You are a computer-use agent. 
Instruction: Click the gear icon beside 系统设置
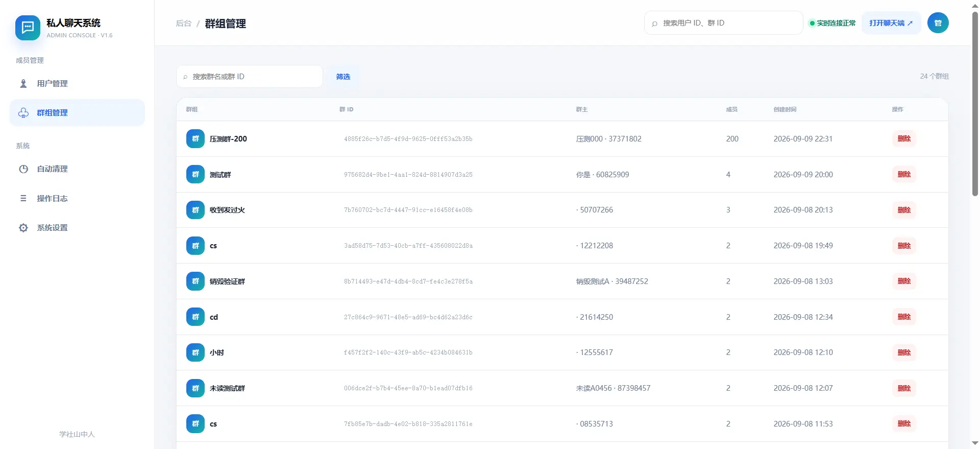point(23,228)
